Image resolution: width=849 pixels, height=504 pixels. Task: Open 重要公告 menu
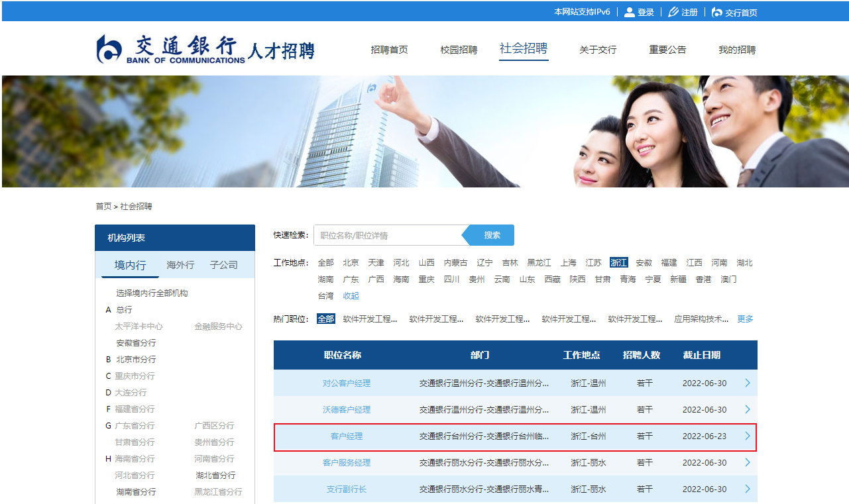point(667,50)
